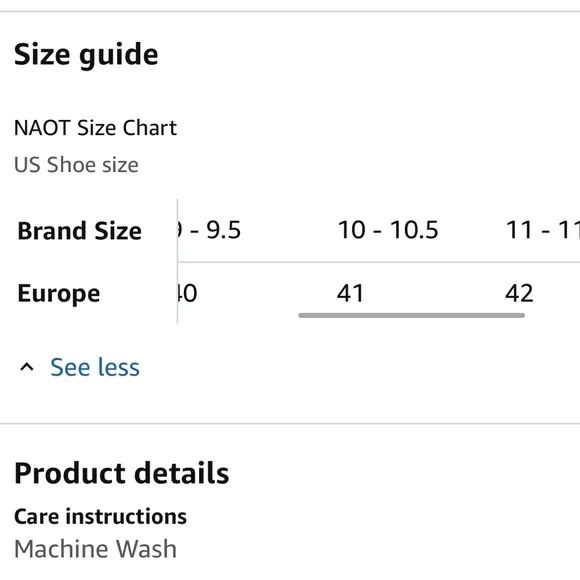Click the partially visible 9.5 brand size
The image size is (580, 580).
(209, 230)
